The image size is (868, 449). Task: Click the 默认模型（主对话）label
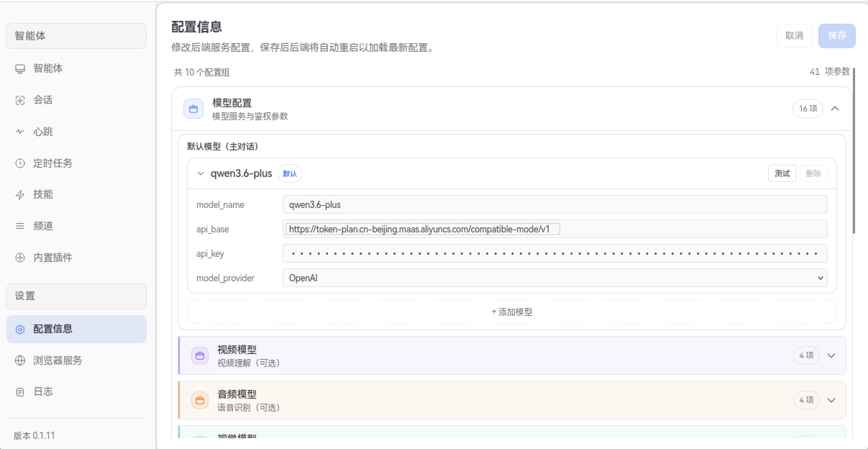pyautogui.click(x=223, y=146)
